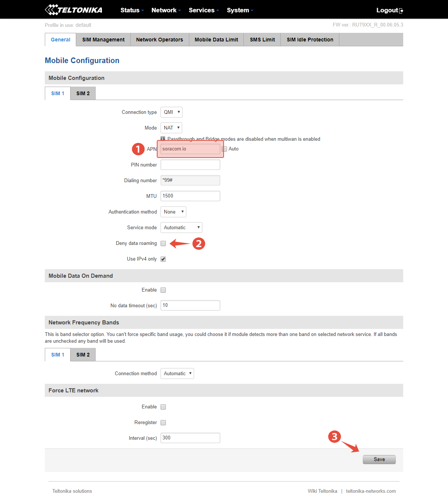Toggle the Auto checkbox next to APN
This screenshot has width=448, height=501.
[224, 149]
